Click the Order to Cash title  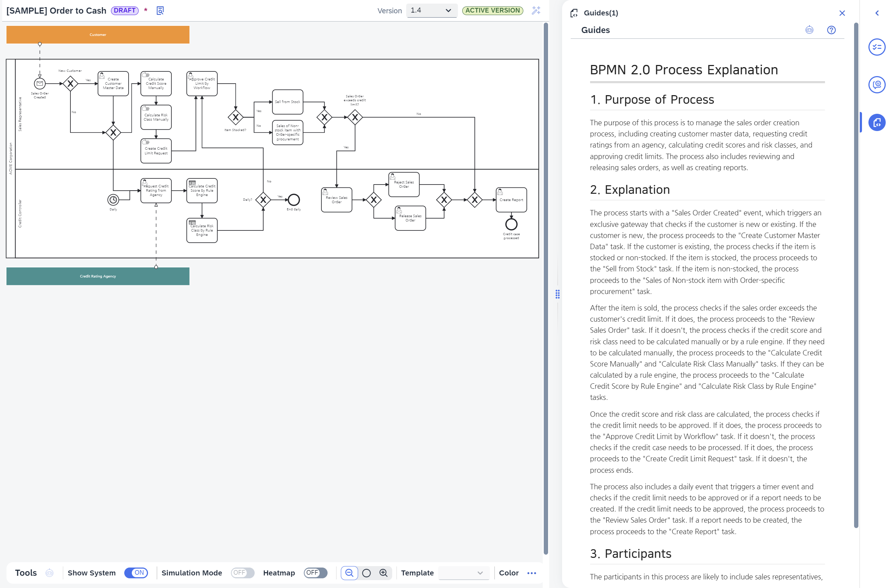click(56, 10)
